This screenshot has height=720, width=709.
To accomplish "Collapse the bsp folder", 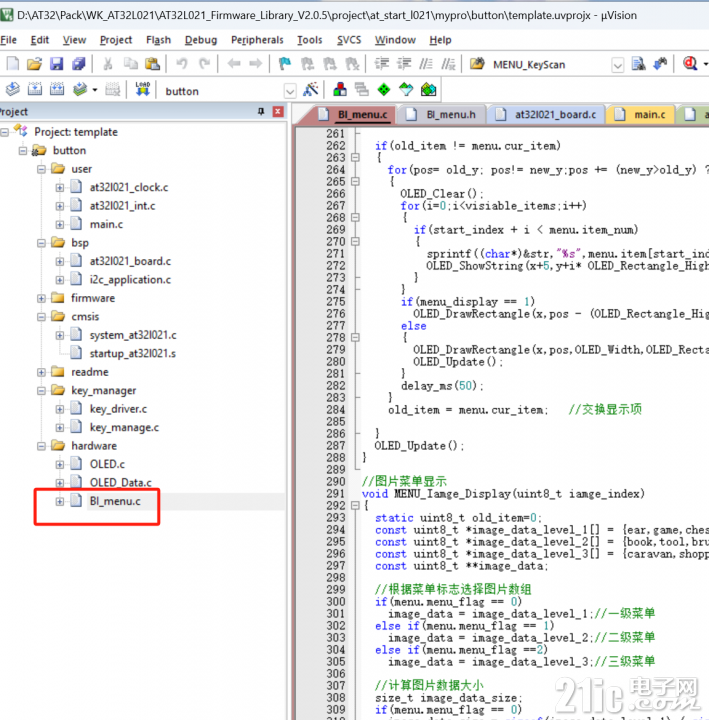I will [x=41, y=243].
